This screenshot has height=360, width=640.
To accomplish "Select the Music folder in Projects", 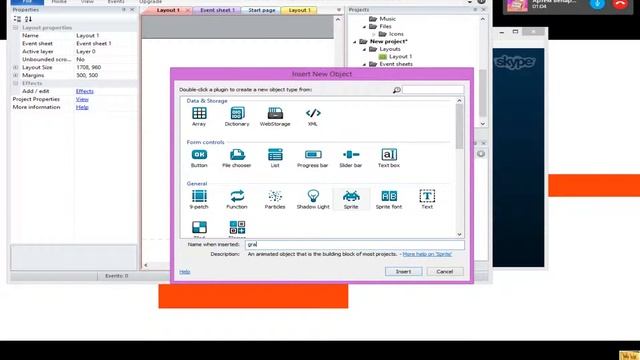I will (382, 19).
